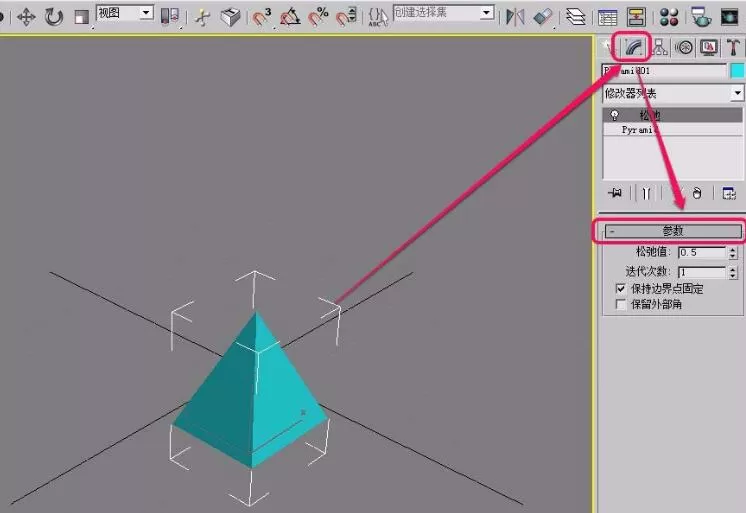Viewport: 746px width, 513px height.
Task: Click the Align tool icon
Action: click(543, 18)
